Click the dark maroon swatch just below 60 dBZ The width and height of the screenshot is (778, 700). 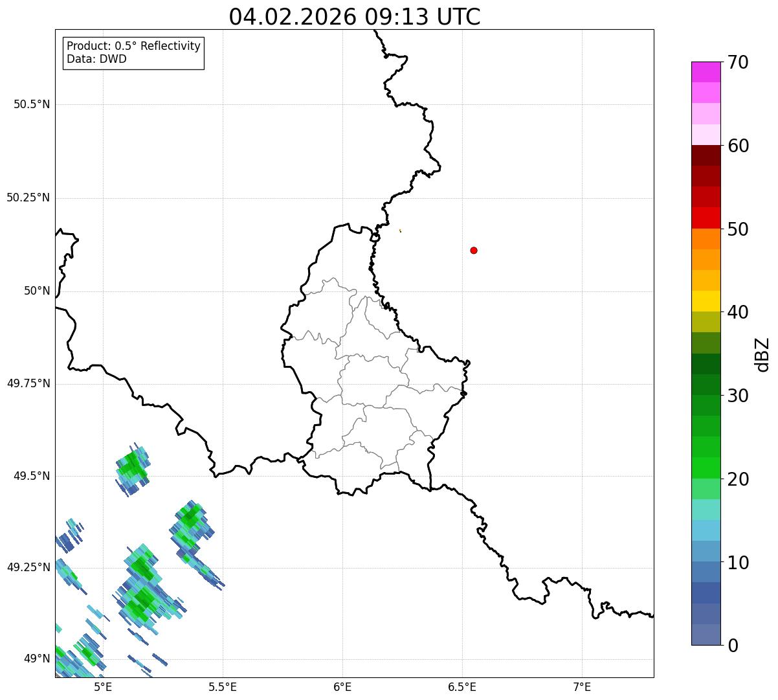tap(706, 155)
